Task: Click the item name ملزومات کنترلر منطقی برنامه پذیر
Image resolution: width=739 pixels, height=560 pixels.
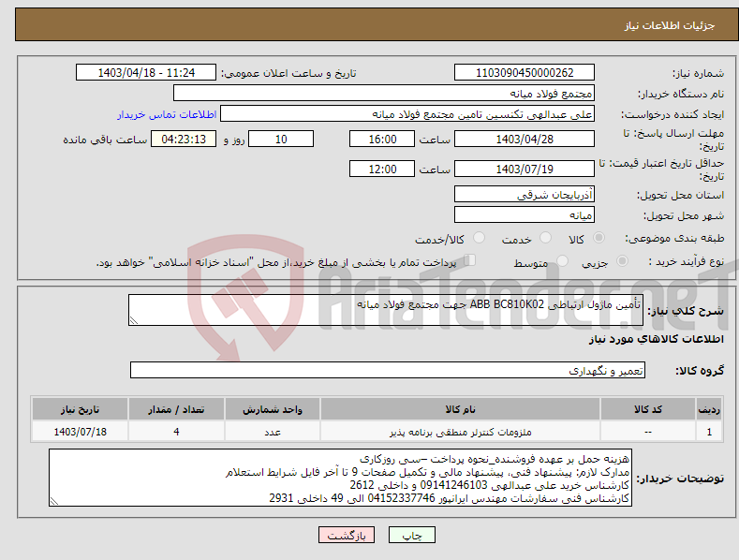Action: pos(460,432)
